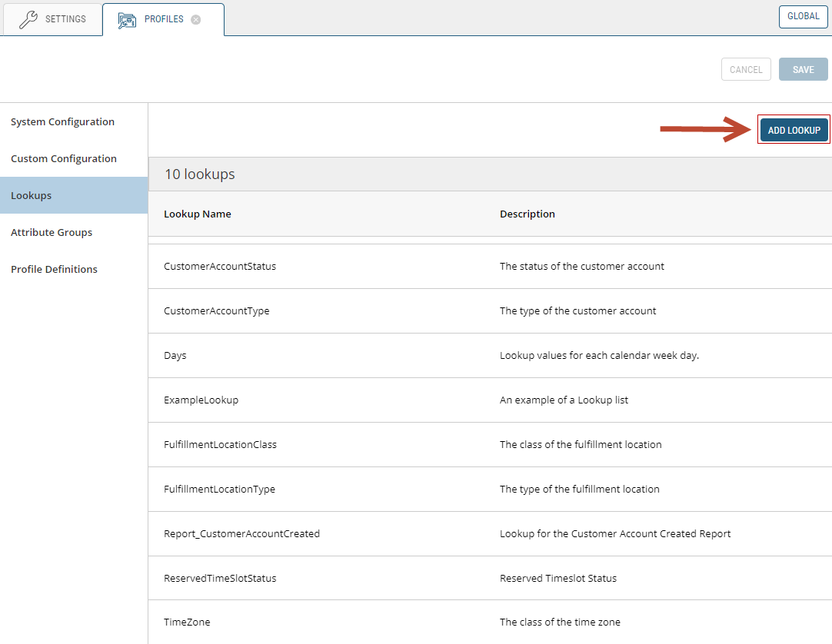The width and height of the screenshot is (832, 644).
Task: Open the FulfillmentLocationType lookup
Action: (x=219, y=489)
